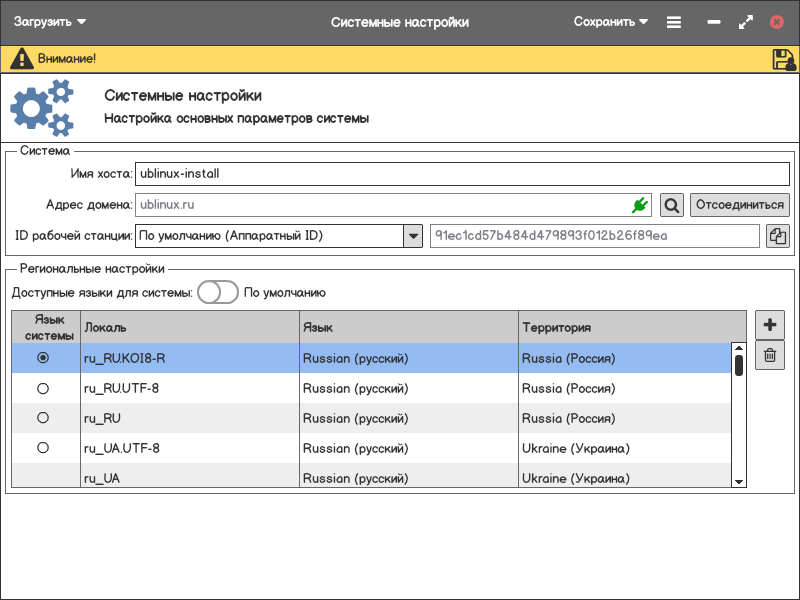Sort the table by the Локаль column header
The height and width of the screenshot is (600, 800).
(x=189, y=327)
